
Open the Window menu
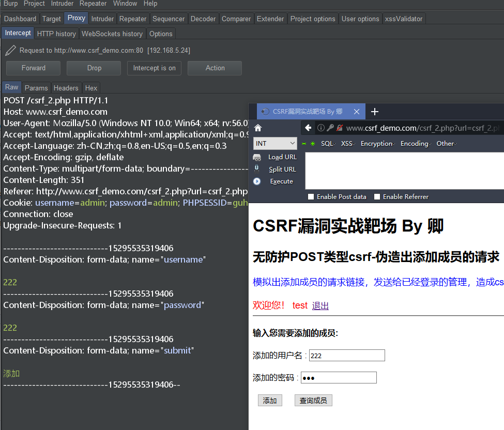125,4
